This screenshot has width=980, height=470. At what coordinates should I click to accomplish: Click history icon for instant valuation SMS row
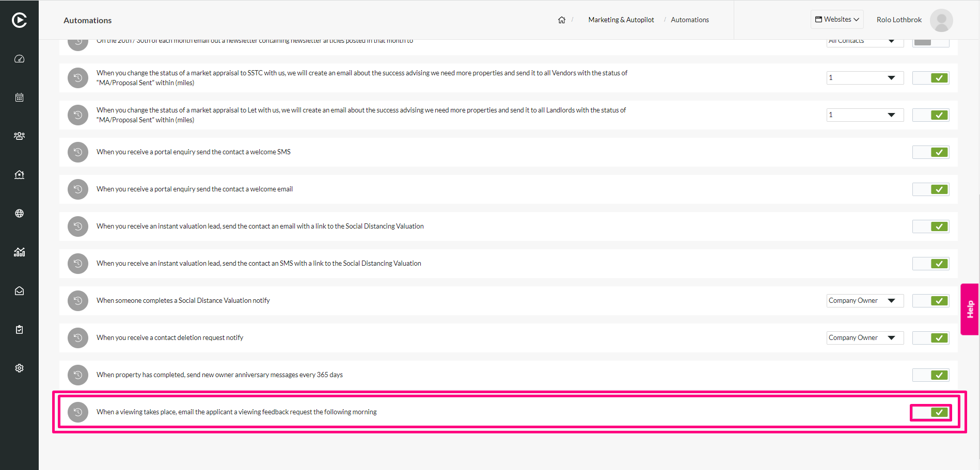(78, 264)
